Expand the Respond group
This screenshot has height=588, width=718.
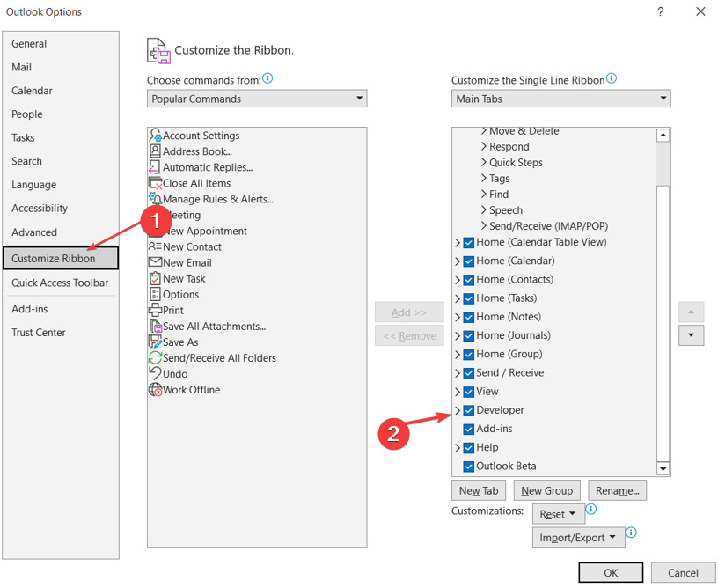point(484,146)
